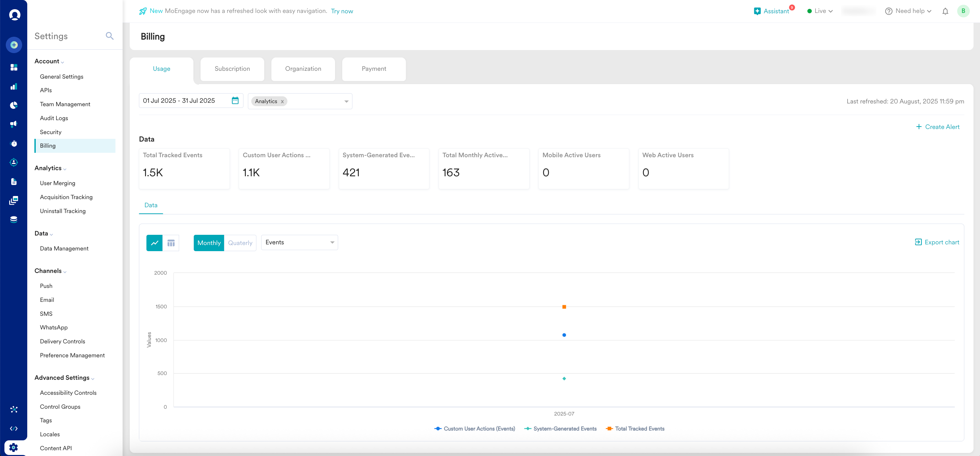Toggle Total Tracked Events legend series
The height and width of the screenshot is (456, 980).
[639, 429]
